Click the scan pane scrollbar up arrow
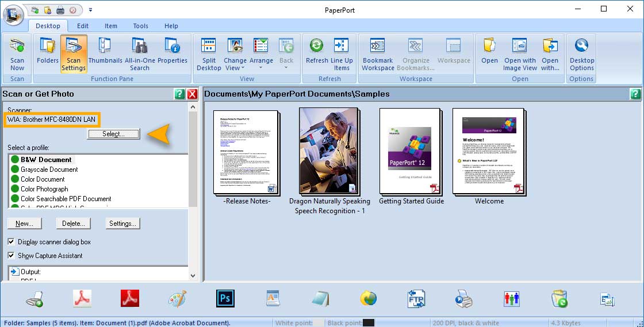 (193, 107)
